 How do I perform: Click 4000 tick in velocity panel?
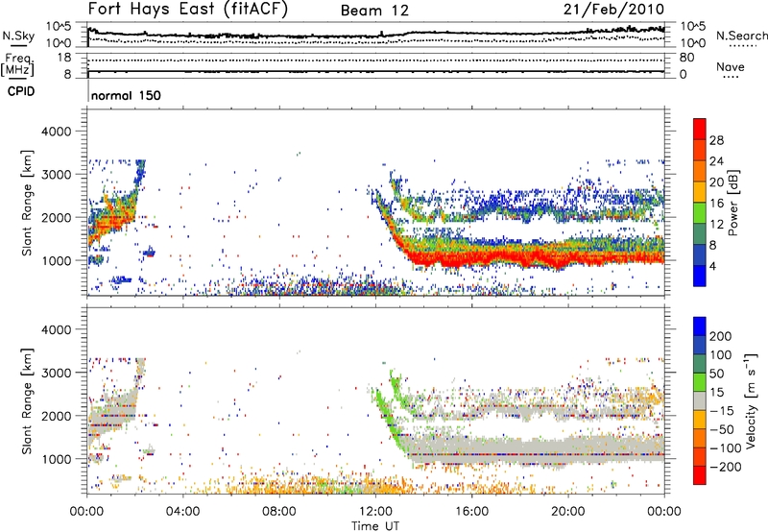pos(56,329)
